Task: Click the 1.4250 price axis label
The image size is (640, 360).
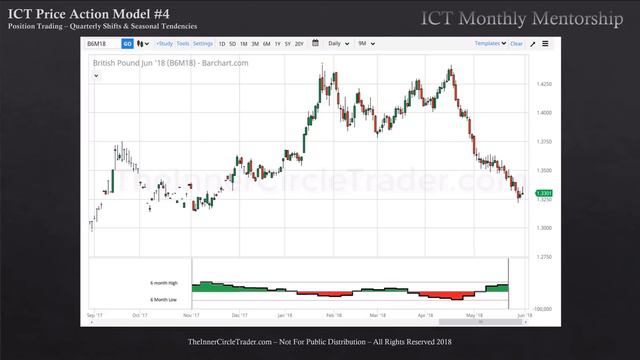Action: [544, 84]
